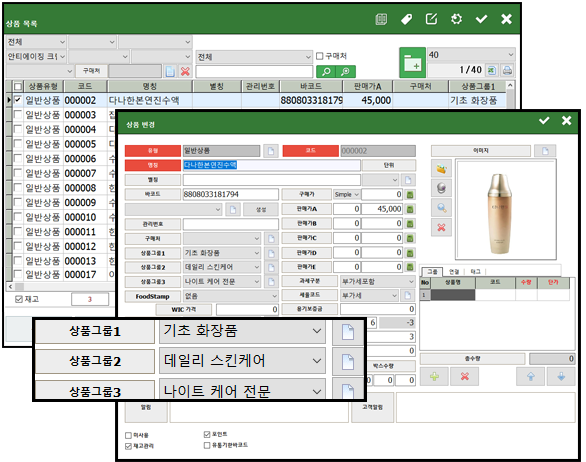The width and height of the screenshot is (586, 462).
Task: Open the 구매처 dropdown in product change dialog
Action: (222, 238)
